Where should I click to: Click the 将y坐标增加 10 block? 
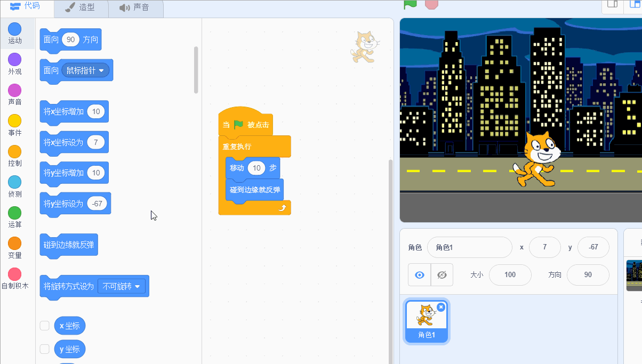click(74, 173)
